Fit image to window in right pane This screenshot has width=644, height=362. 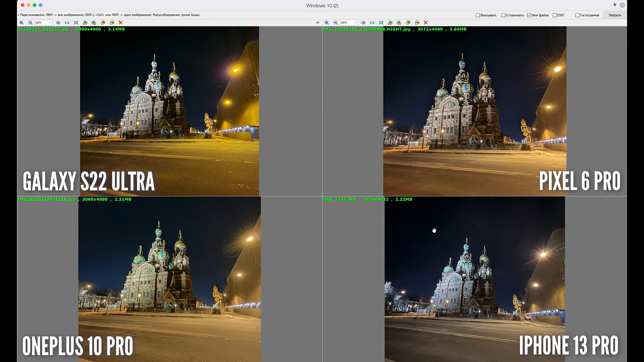point(363,23)
